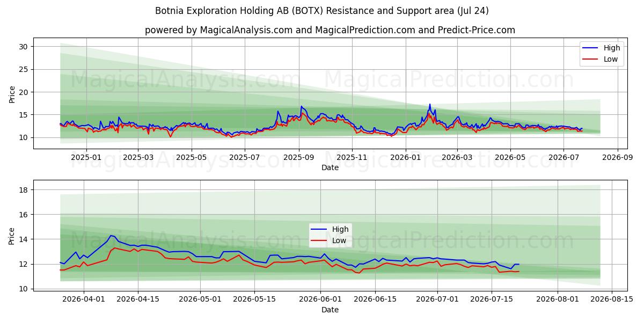The image size is (644, 322).
Task: Click the '20' price tick in top chart
Action: click(24, 92)
